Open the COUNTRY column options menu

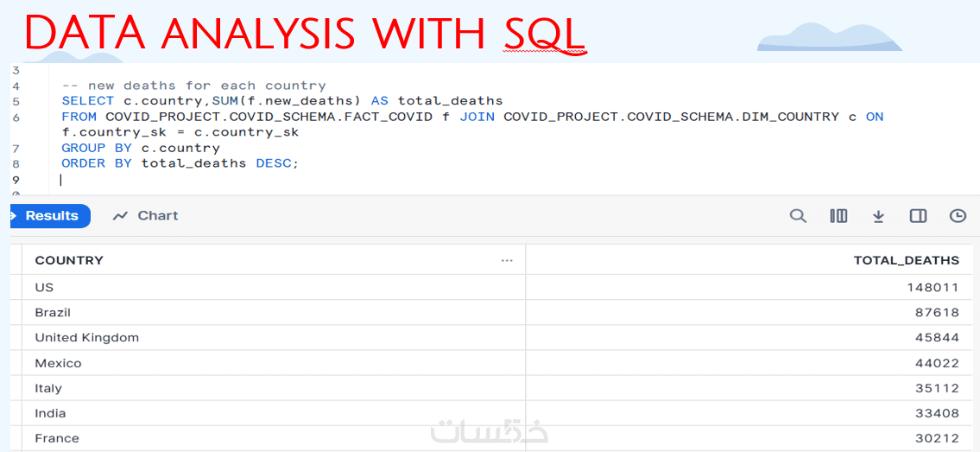[x=507, y=260]
